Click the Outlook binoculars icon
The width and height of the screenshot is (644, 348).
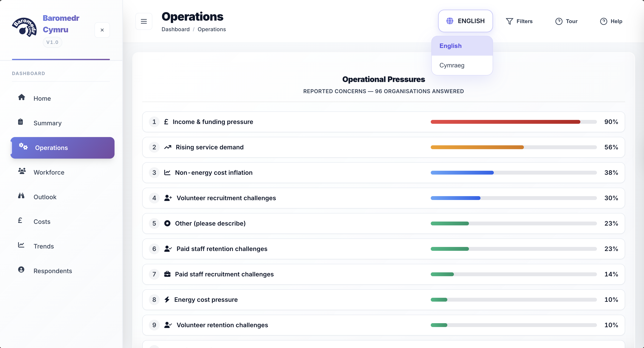coord(21,196)
